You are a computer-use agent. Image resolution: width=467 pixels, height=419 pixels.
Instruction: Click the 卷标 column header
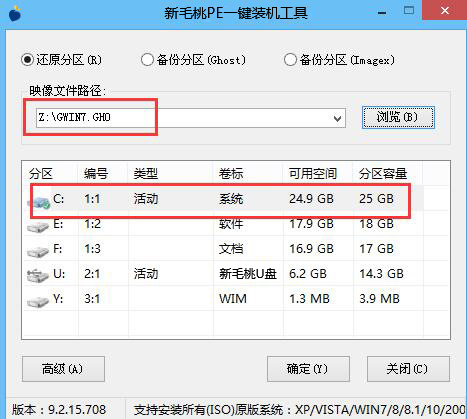tap(231, 174)
